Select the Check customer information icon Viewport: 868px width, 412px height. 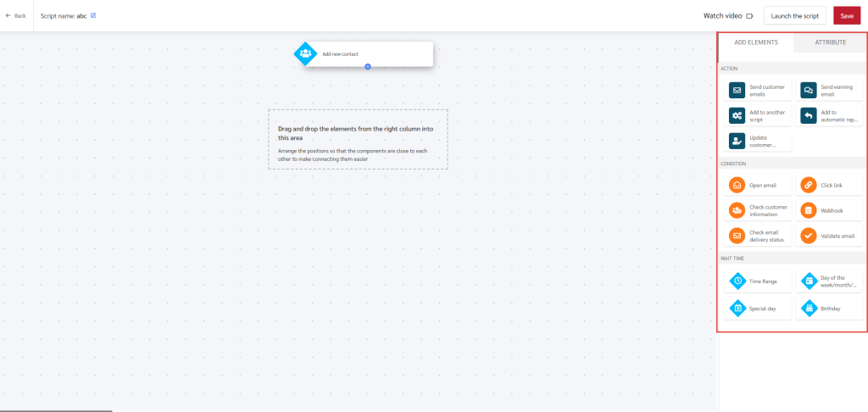(x=737, y=210)
